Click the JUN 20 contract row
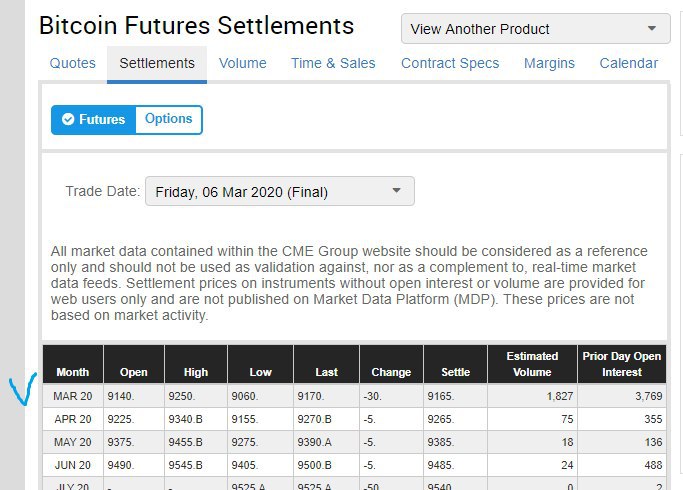This screenshot has width=683, height=490. (x=72, y=467)
